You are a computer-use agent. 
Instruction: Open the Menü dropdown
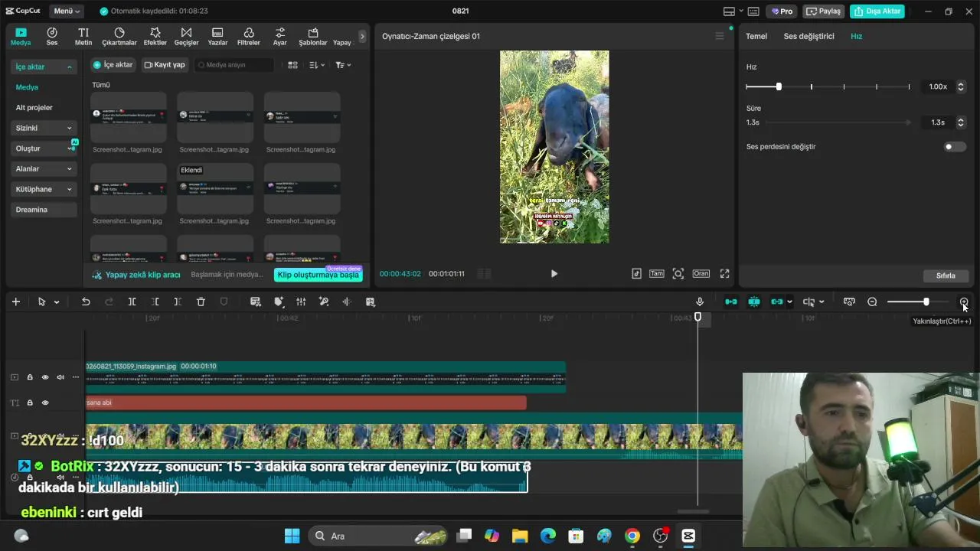point(68,11)
